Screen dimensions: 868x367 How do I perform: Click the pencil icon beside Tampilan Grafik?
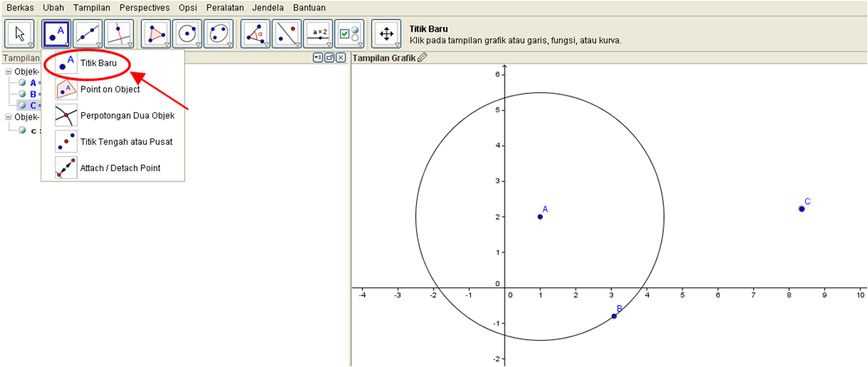[422, 57]
